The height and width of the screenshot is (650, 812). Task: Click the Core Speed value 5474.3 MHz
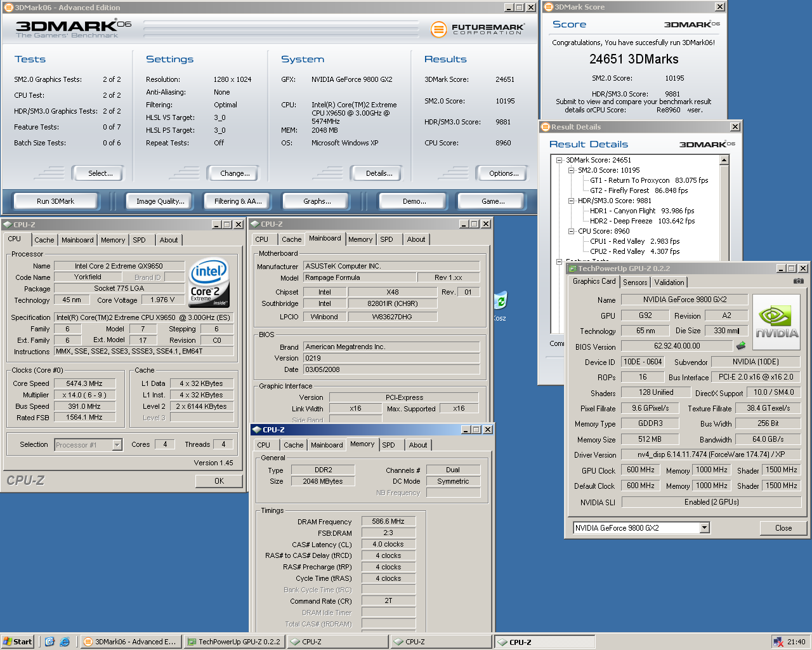pyautogui.click(x=85, y=383)
